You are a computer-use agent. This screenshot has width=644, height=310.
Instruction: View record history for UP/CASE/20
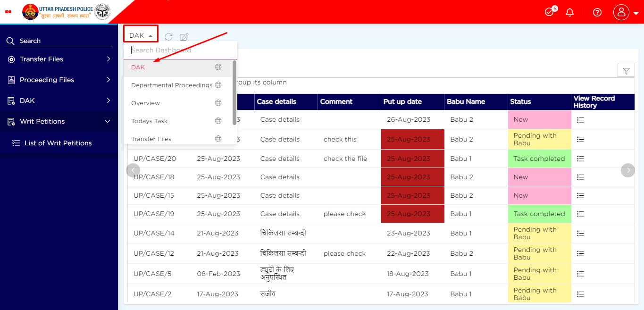pos(580,159)
